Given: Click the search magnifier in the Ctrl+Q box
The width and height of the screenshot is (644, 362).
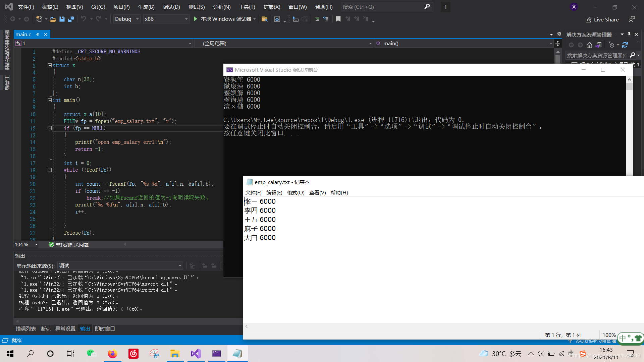Looking at the screenshot, I should [427, 7].
